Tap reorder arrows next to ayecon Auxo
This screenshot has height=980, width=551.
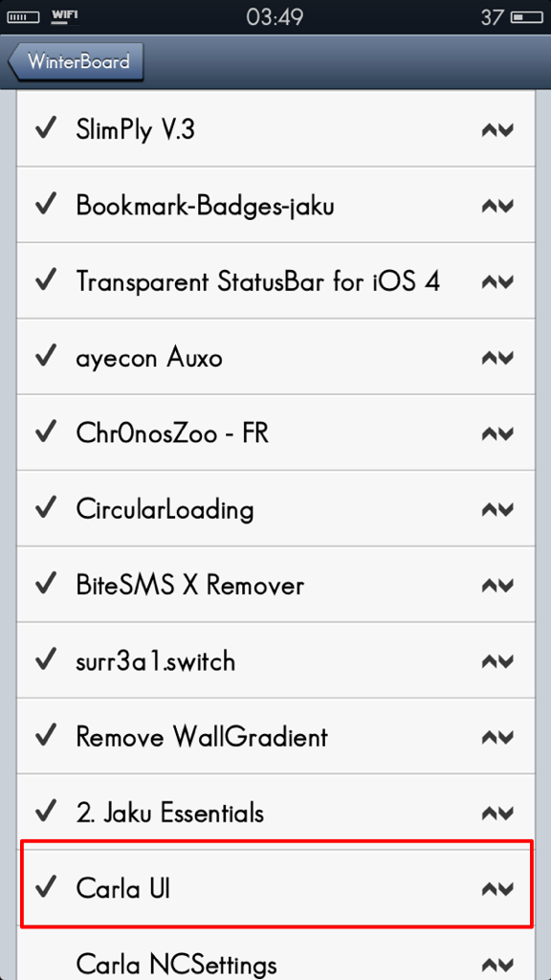pyautogui.click(x=497, y=358)
